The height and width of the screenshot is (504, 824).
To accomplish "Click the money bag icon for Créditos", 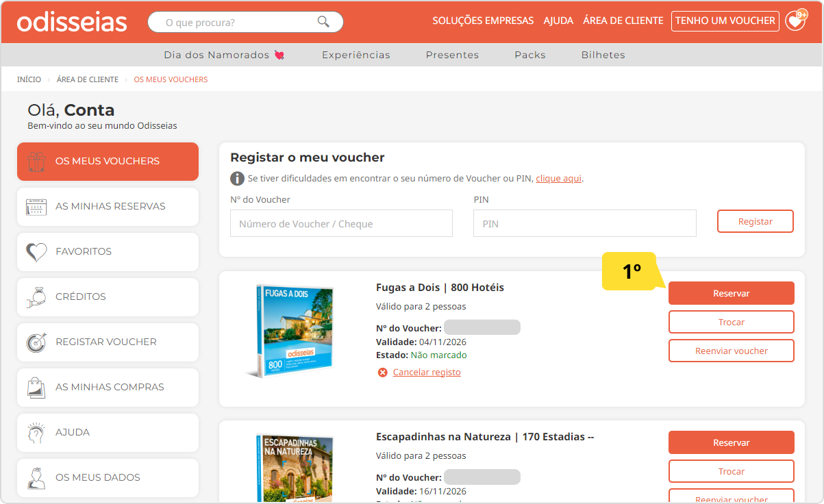I will [36, 297].
